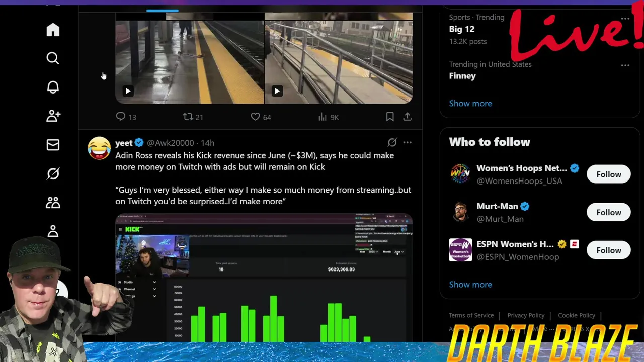Open the Big 12 trending topic
The image size is (644, 362).
pyautogui.click(x=462, y=29)
